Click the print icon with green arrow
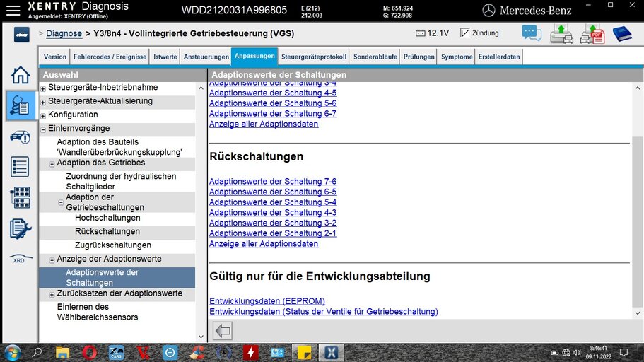The height and width of the screenshot is (362, 644). pos(561,34)
